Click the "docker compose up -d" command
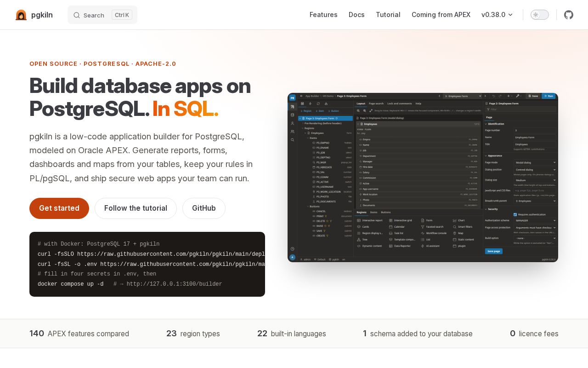 click(71, 284)
